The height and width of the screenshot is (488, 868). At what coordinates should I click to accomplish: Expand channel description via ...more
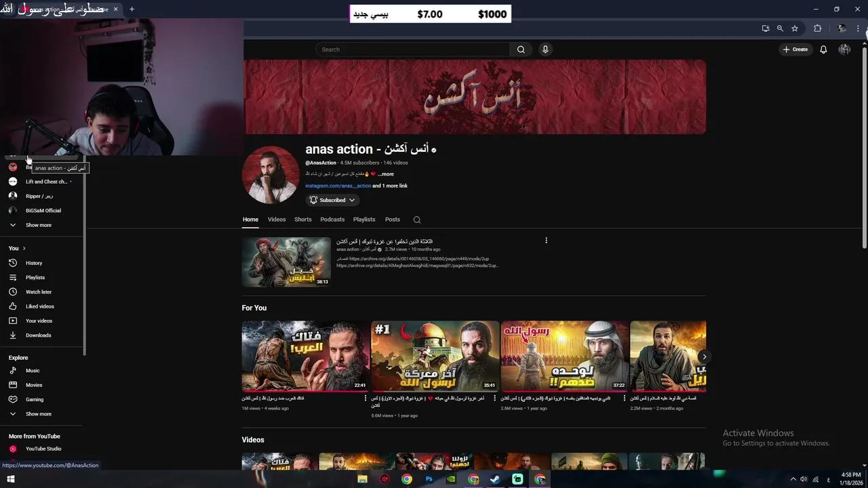coord(385,174)
